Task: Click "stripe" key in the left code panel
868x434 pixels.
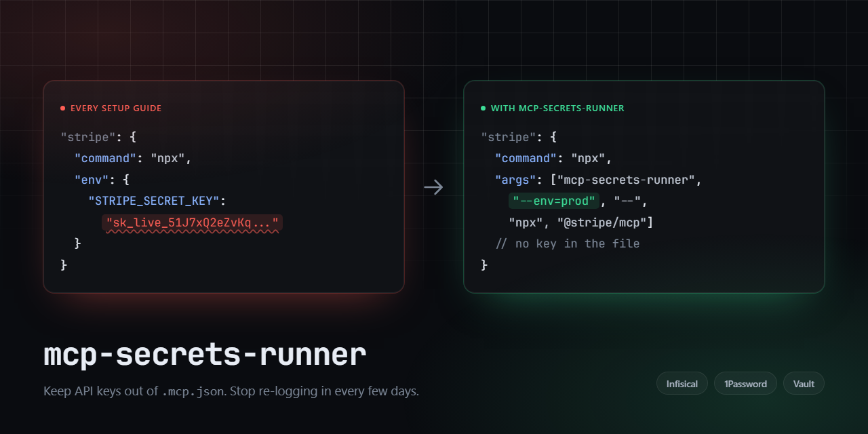Action: click(88, 137)
